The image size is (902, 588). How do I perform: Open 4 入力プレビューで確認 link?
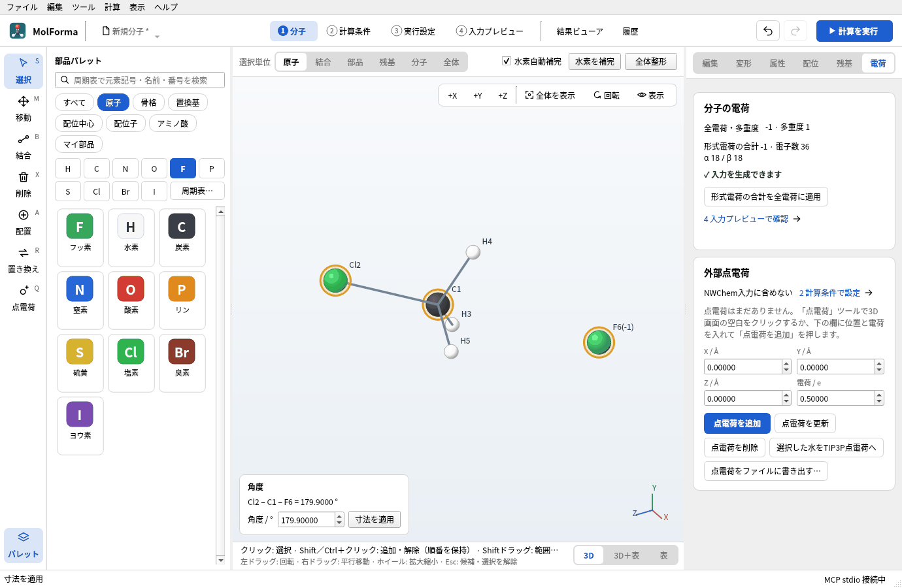(x=752, y=219)
